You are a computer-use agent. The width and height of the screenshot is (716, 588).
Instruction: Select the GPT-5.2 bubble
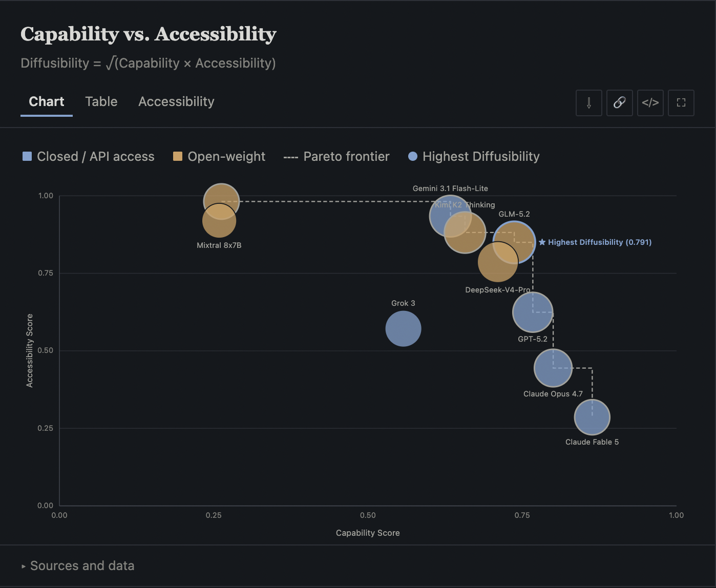[x=533, y=312]
